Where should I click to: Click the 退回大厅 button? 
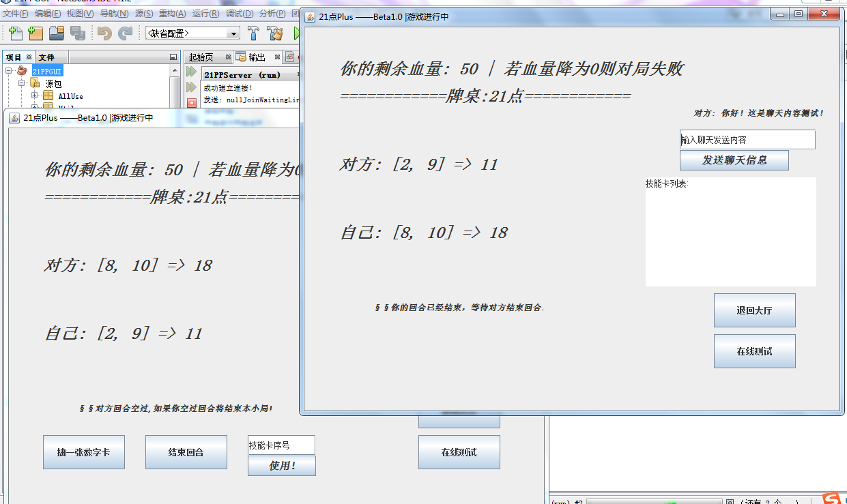coord(755,310)
